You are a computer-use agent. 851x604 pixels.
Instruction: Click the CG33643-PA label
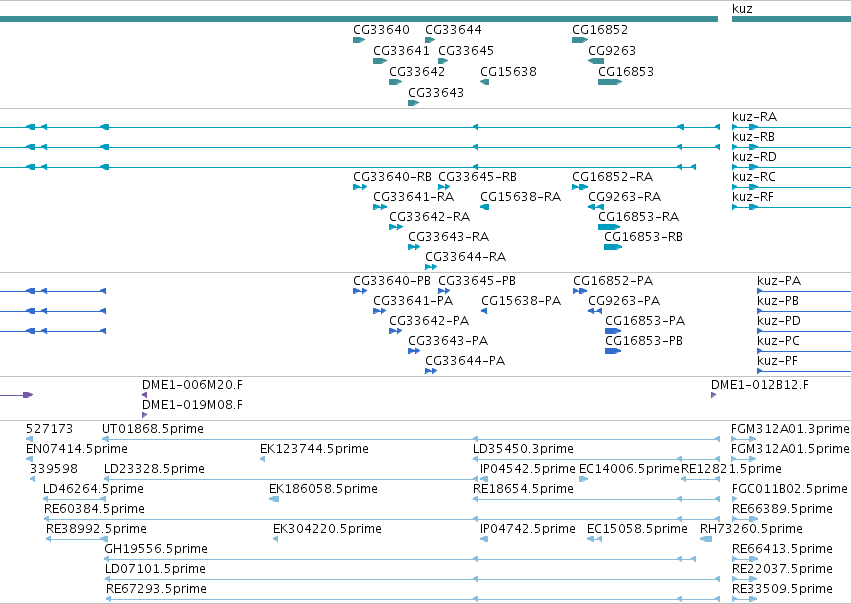click(x=448, y=341)
